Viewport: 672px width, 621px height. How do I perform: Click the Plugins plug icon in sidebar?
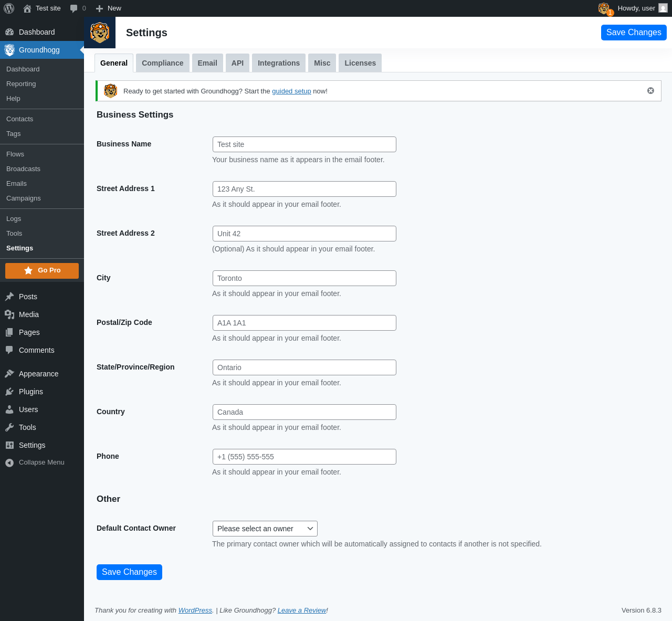pos(9,392)
